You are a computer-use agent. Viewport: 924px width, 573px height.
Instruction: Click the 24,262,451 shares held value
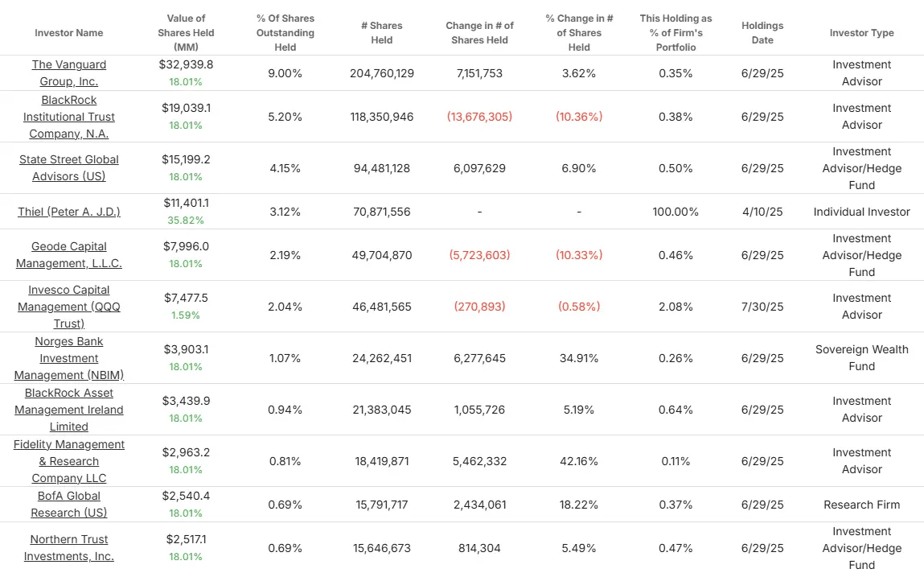[x=382, y=358]
